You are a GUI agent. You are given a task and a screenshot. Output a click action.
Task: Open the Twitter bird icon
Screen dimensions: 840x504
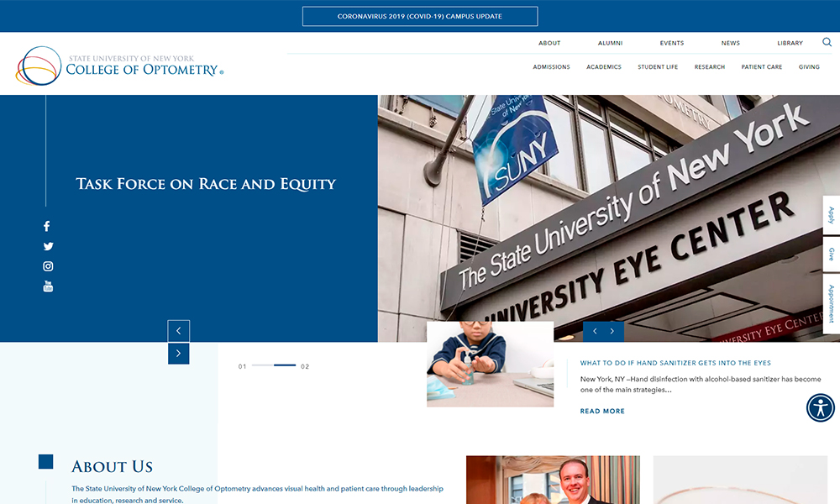point(48,246)
